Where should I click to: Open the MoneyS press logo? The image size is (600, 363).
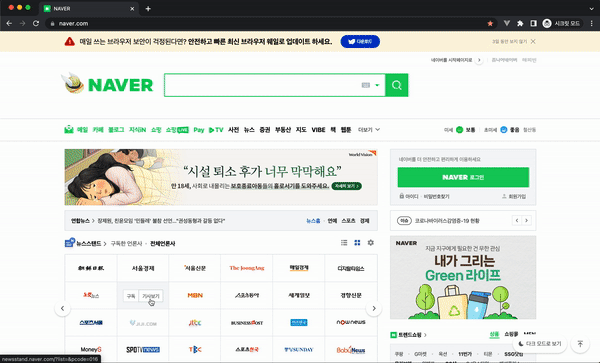point(91,349)
